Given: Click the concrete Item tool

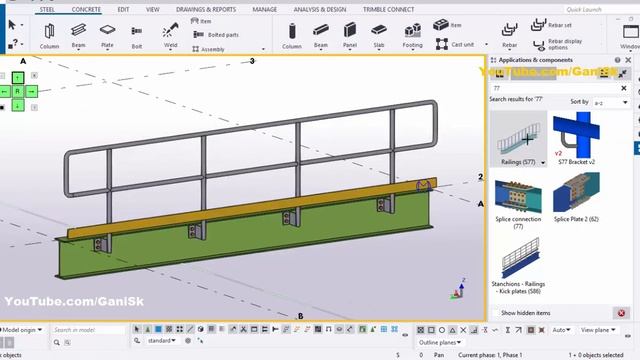Looking at the screenshot, I should click(x=447, y=25).
